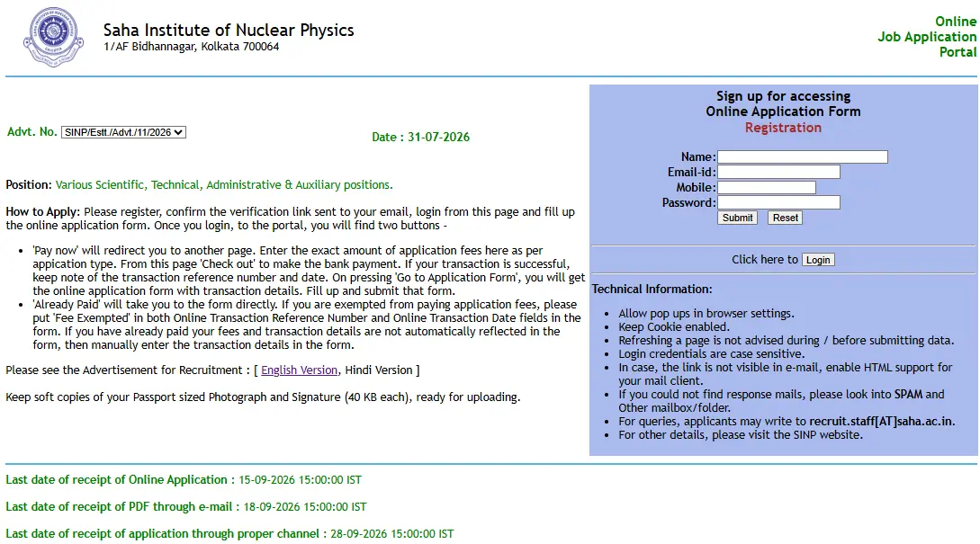980x544 pixels.
Task: Focus the Password input field
Action: [778, 202]
